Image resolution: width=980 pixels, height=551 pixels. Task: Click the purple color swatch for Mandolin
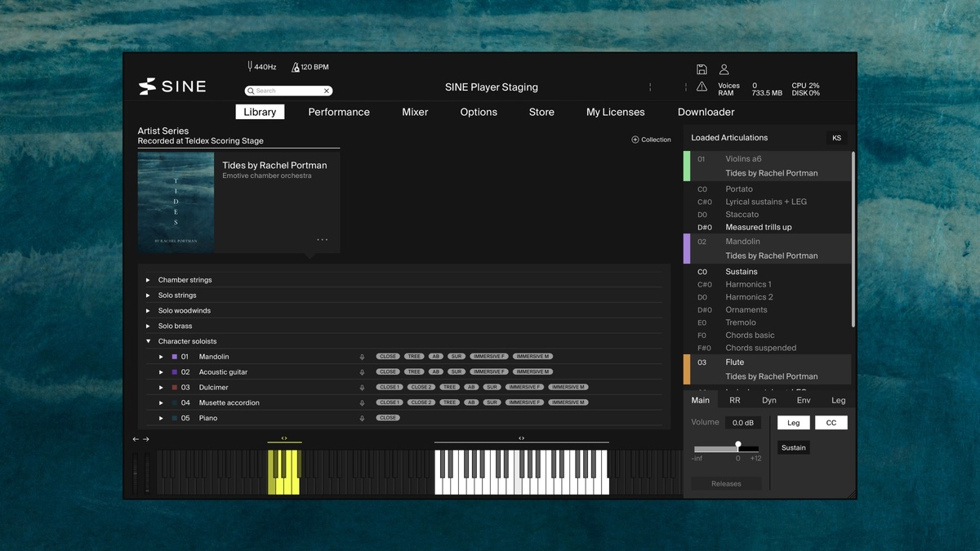[175, 357]
